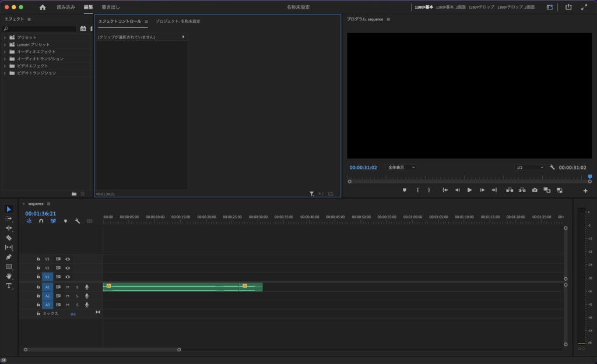
Task: Expand the Lumetri プリセット folder
Action: (5, 44)
